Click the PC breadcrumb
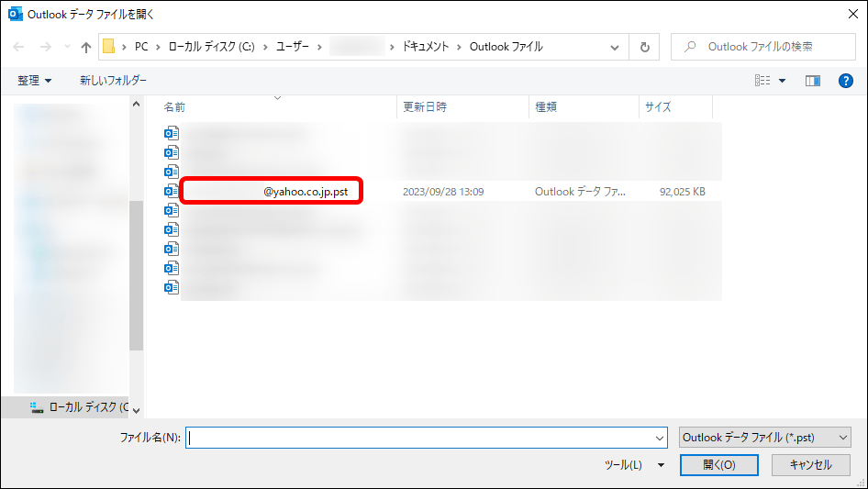The height and width of the screenshot is (489, 868). [141, 47]
